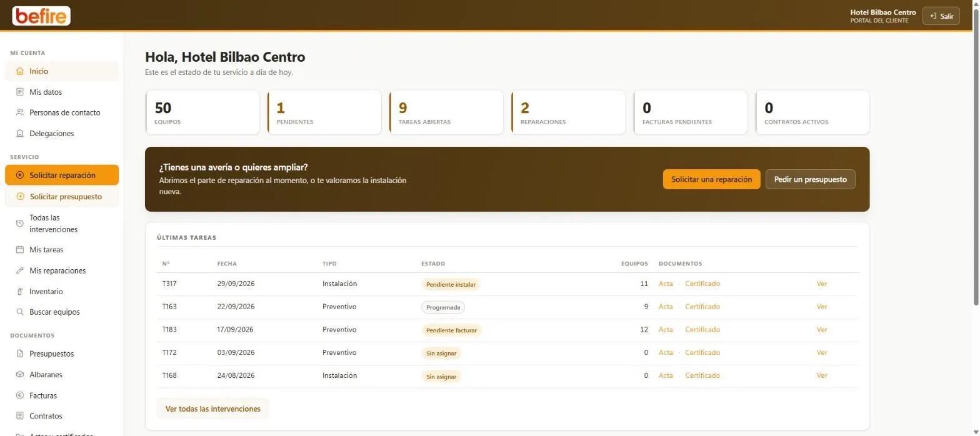Screen dimensions: 980x436
Task: Click the date 24/08/2026
Action: click(x=236, y=375)
